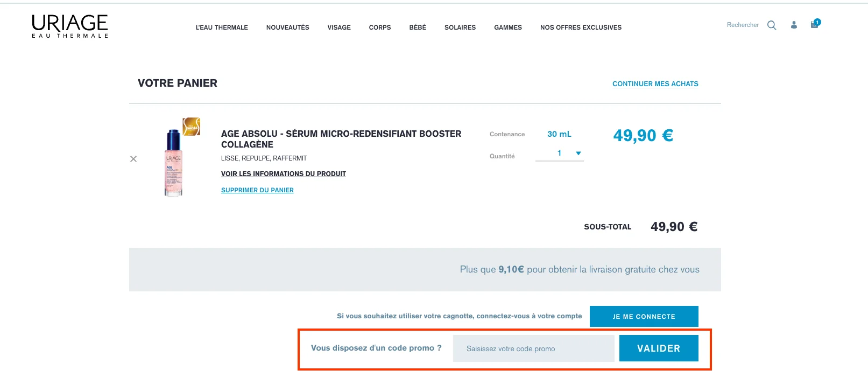Open the BÉBÉ menu
This screenshot has width=868, height=384.
click(418, 27)
